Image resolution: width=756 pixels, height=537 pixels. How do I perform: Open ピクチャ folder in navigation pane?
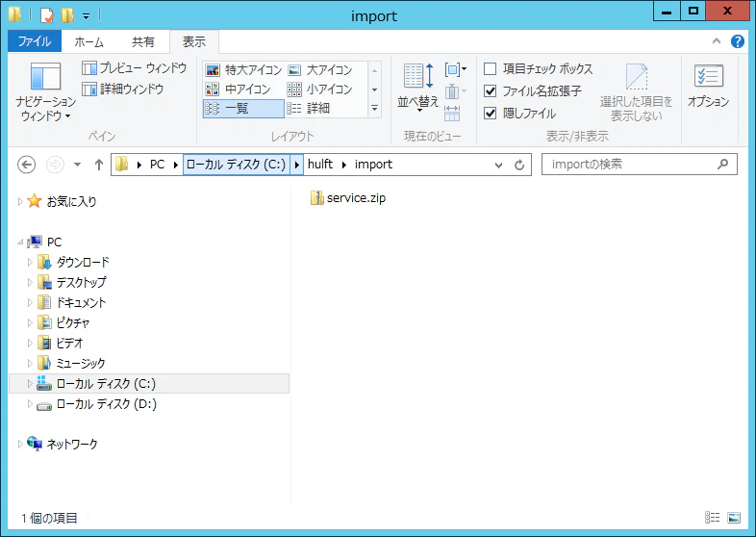tap(73, 322)
